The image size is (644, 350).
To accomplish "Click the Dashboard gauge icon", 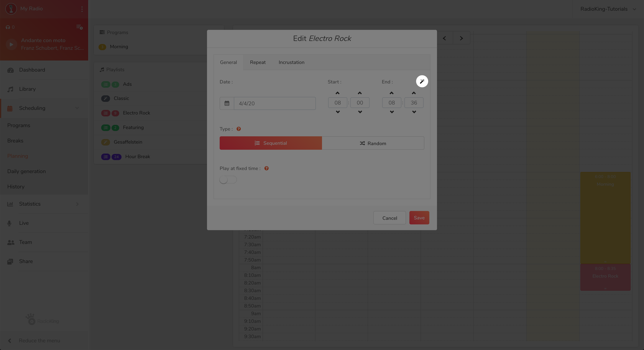I will (11, 70).
